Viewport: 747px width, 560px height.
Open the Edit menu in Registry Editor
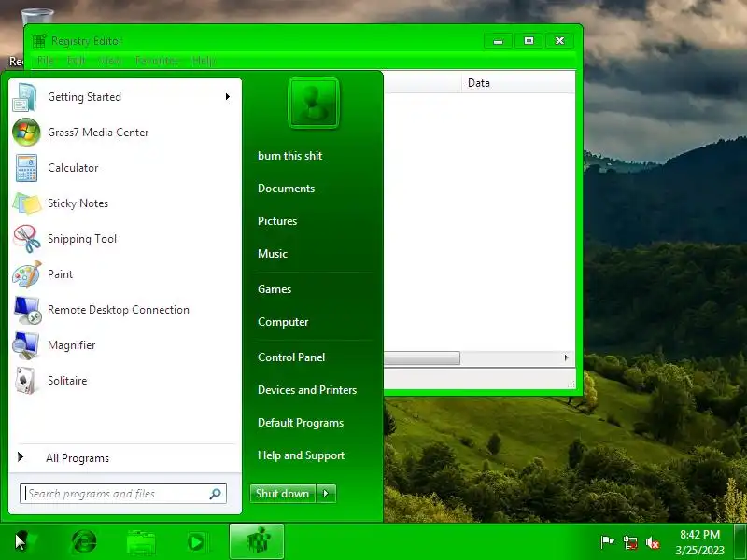(77, 61)
